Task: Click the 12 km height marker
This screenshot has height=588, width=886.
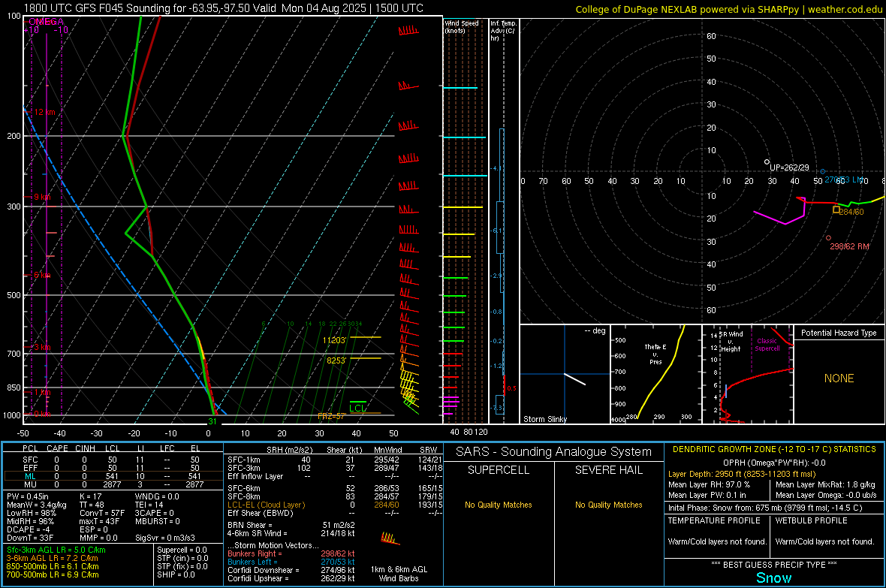Action: (x=45, y=112)
